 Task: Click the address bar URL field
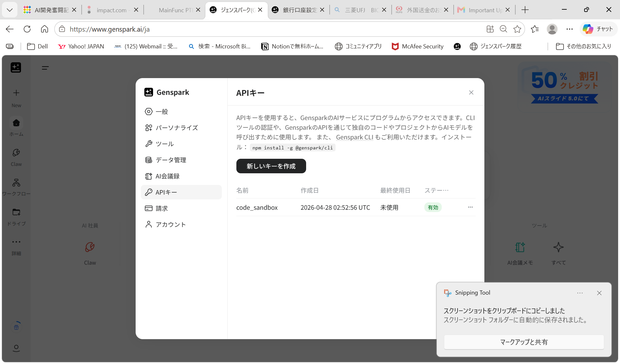(x=271, y=29)
